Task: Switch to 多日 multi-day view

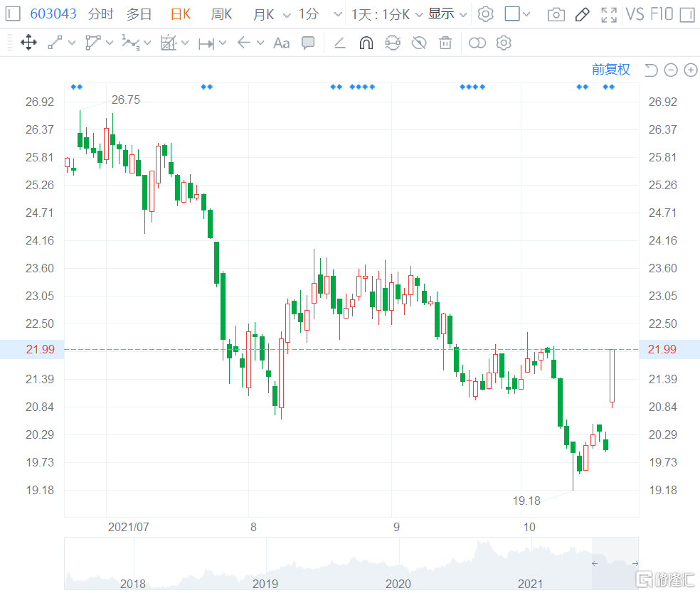Action: 139,14
